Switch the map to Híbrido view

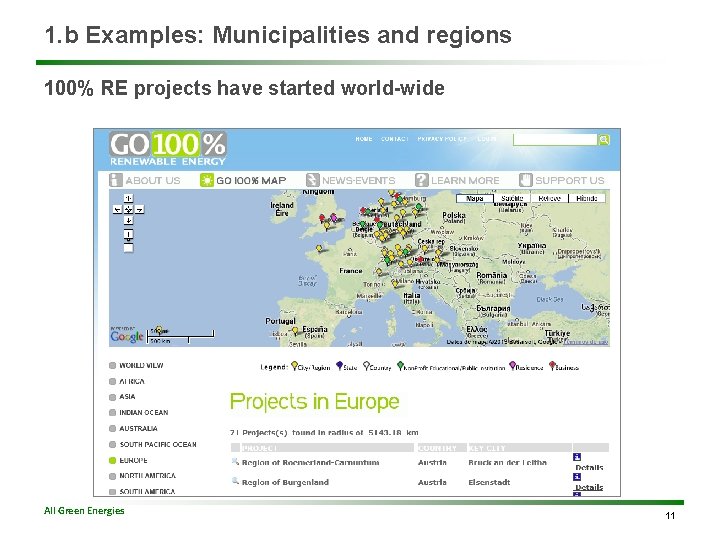tap(587, 198)
